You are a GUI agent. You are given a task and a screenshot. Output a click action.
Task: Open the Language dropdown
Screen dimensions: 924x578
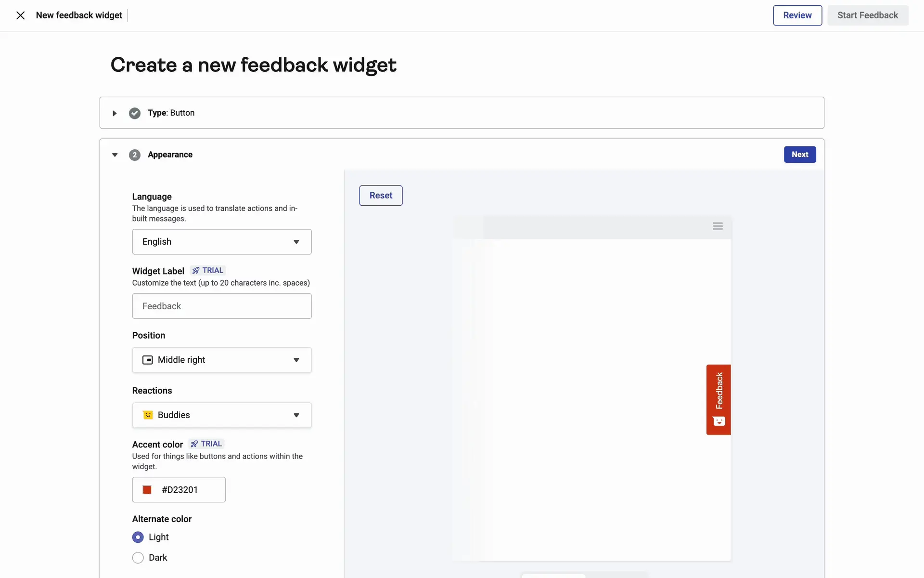coord(222,242)
